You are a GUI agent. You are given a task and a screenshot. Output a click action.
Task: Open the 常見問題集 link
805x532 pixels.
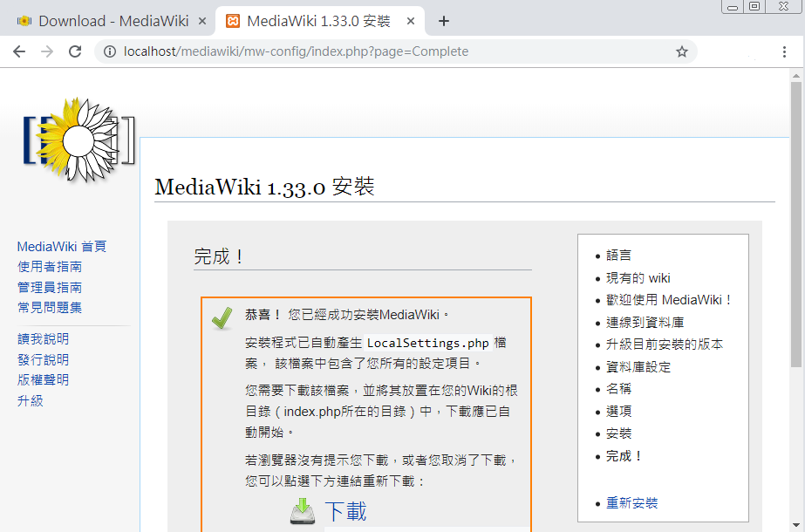coord(50,307)
